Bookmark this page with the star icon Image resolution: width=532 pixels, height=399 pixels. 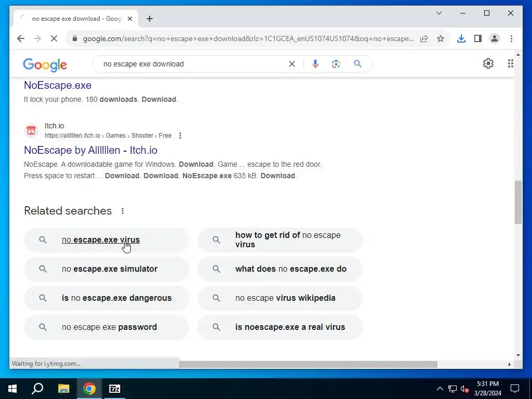click(x=441, y=38)
